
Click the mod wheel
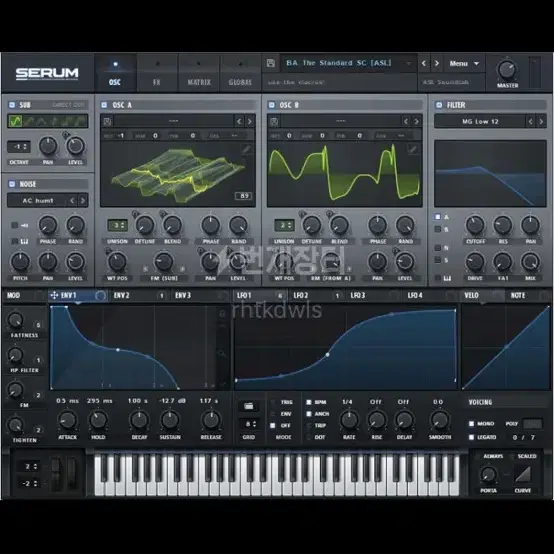pyautogui.click(x=72, y=474)
